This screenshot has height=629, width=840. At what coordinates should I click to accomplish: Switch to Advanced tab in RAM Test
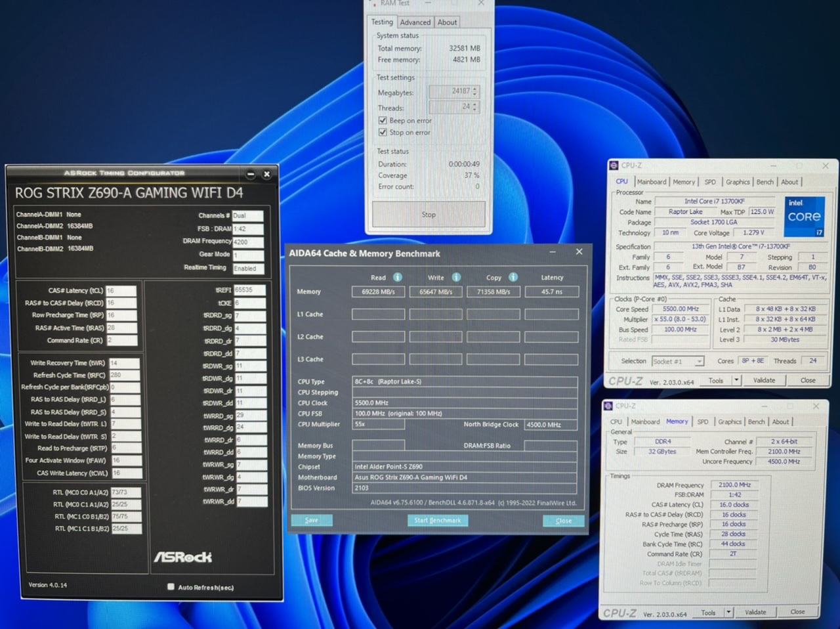coord(415,22)
